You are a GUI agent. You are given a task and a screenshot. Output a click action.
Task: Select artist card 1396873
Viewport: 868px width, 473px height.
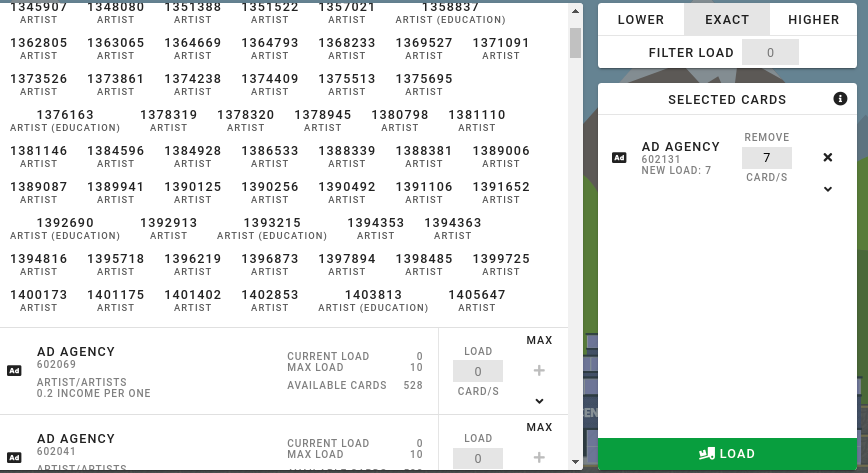click(270, 264)
